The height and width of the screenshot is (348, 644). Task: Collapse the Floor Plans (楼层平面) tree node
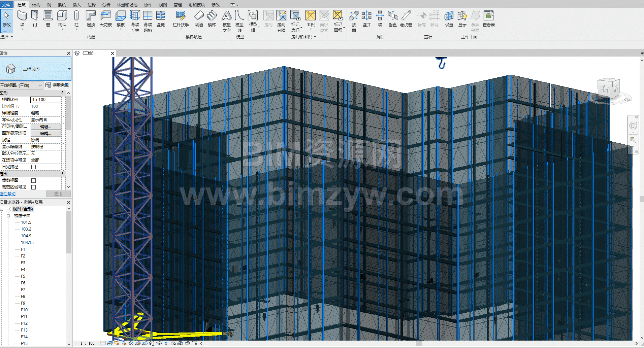pos(8,216)
